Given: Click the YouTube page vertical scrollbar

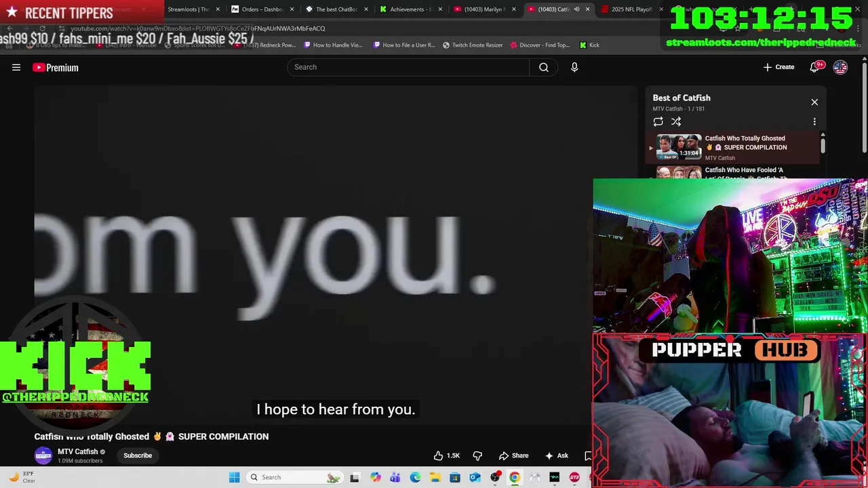Looking at the screenshot, I should (864, 108).
